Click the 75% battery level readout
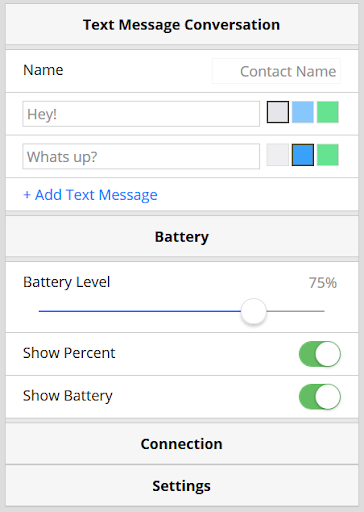The image size is (364, 512). tap(323, 283)
